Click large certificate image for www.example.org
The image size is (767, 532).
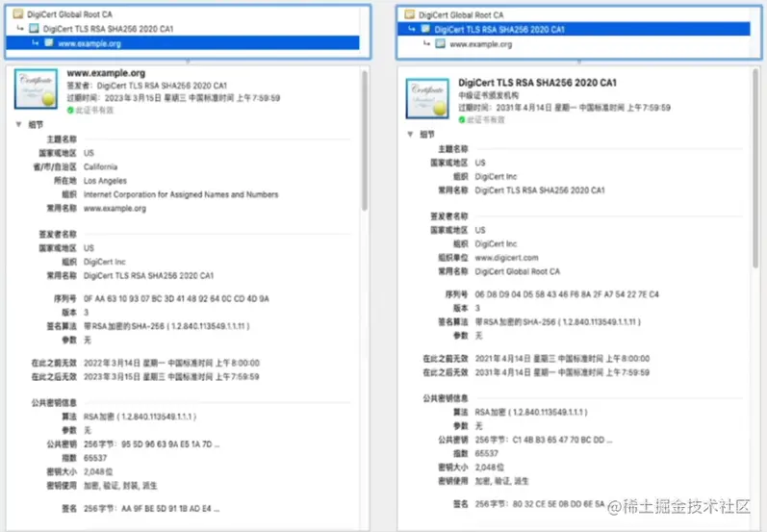[36, 89]
